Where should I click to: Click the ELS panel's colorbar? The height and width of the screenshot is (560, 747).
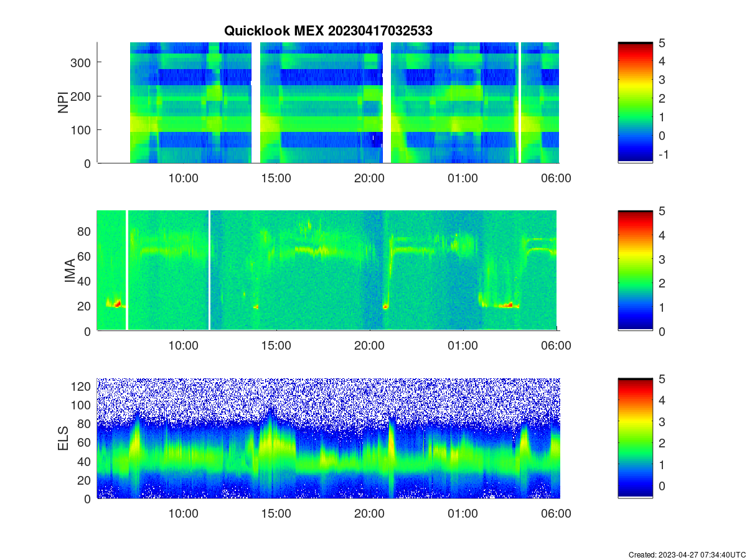coord(636,439)
